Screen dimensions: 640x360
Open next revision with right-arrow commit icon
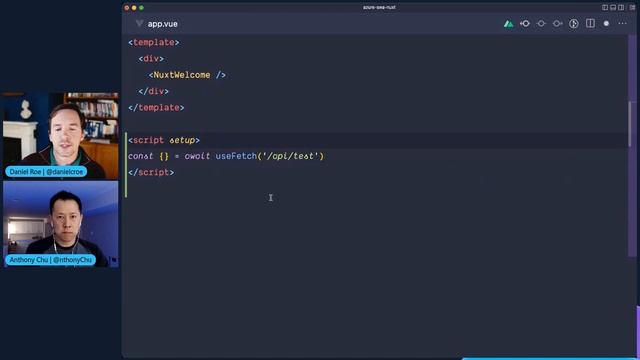558,24
